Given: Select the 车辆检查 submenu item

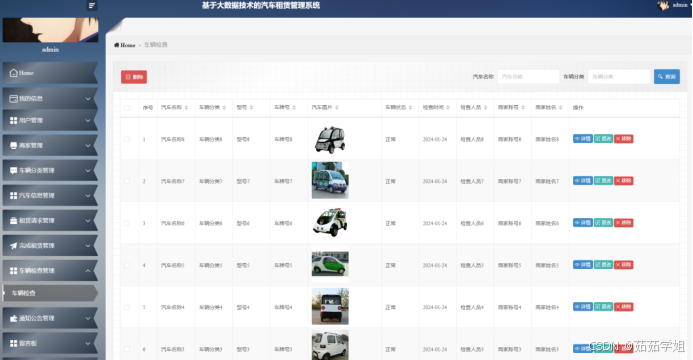Looking at the screenshot, I should (x=50, y=293).
